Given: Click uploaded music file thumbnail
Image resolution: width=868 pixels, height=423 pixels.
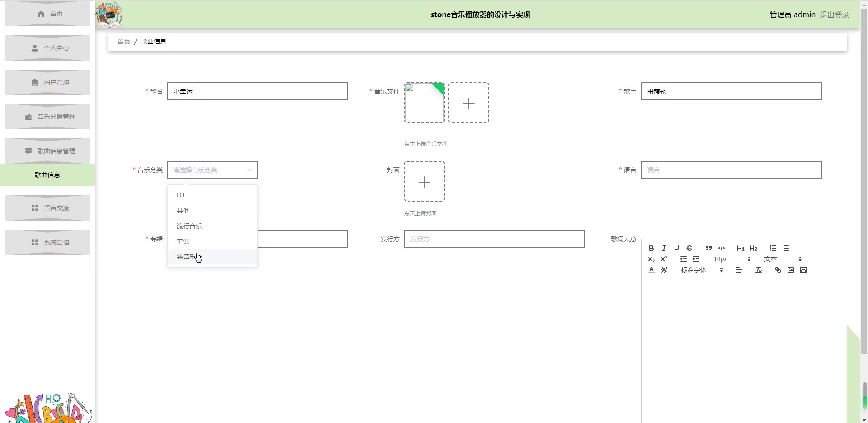Looking at the screenshot, I should (x=425, y=103).
